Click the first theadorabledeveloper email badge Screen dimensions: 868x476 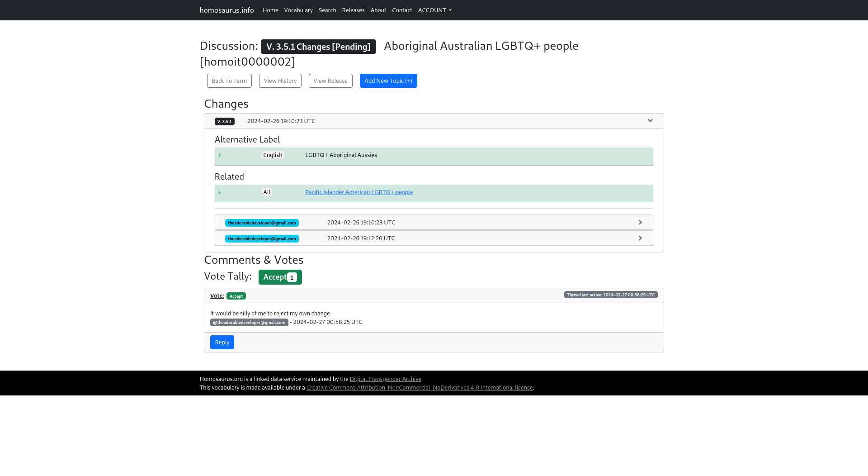262,223
